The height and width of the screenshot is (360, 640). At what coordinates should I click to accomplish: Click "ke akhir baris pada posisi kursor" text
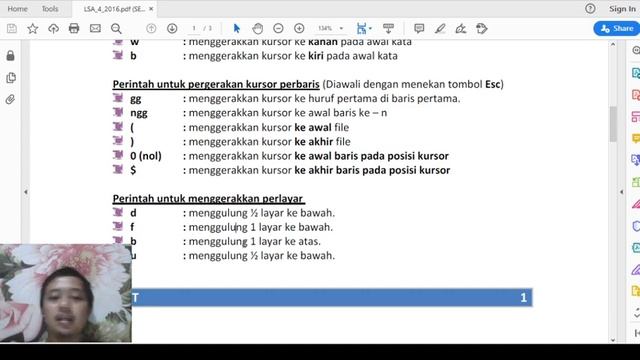372,170
